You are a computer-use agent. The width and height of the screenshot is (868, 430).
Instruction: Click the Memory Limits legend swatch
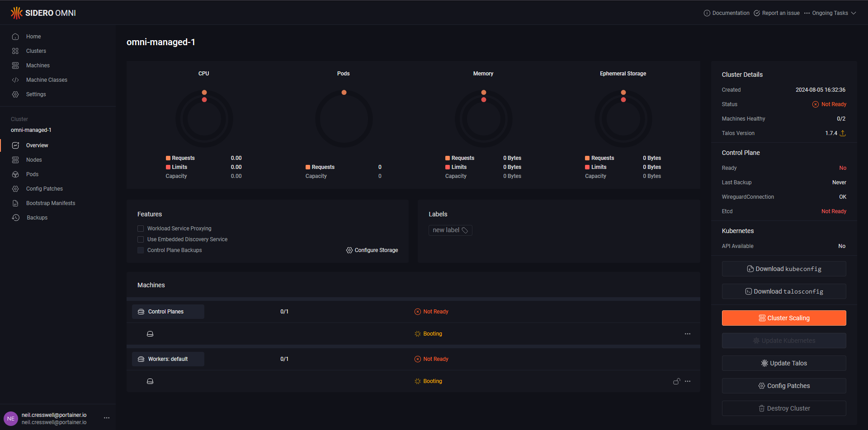[448, 167]
